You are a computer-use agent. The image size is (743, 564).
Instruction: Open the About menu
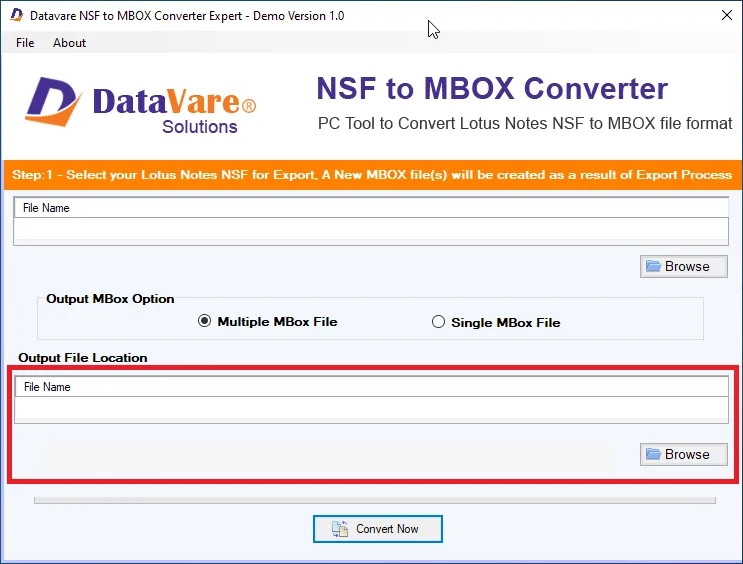tap(69, 43)
